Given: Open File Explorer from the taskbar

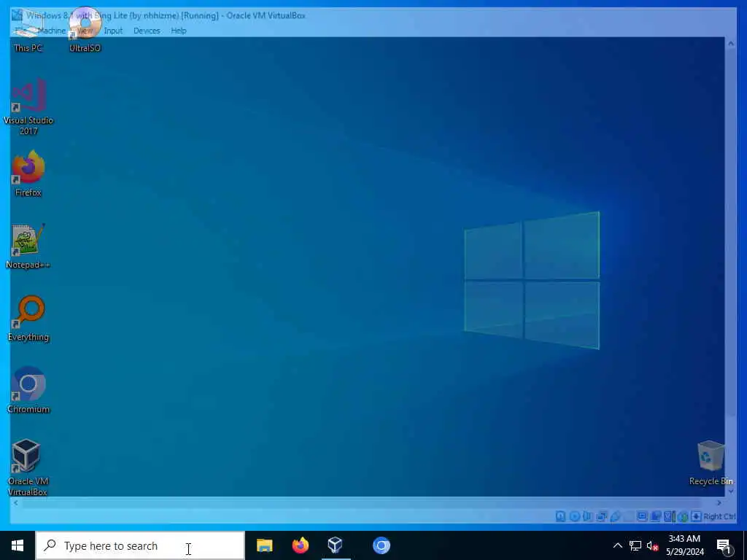Looking at the screenshot, I should click(x=264, y=545).
